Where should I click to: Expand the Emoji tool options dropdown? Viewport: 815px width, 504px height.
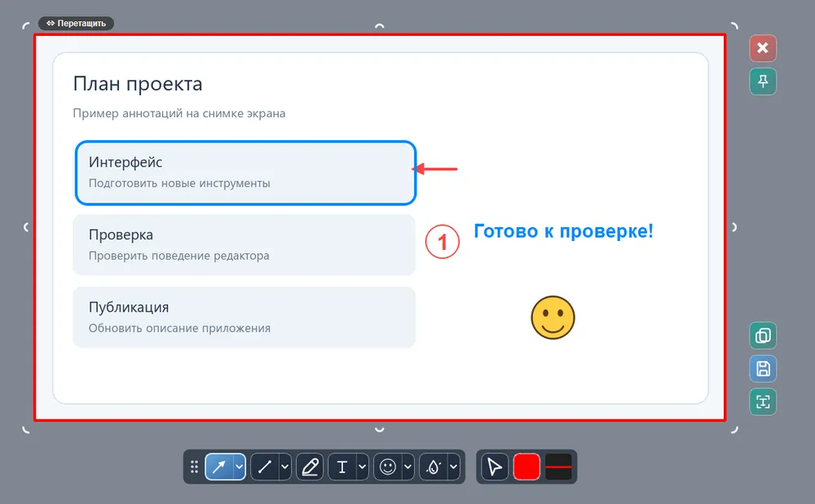(408, 467)
